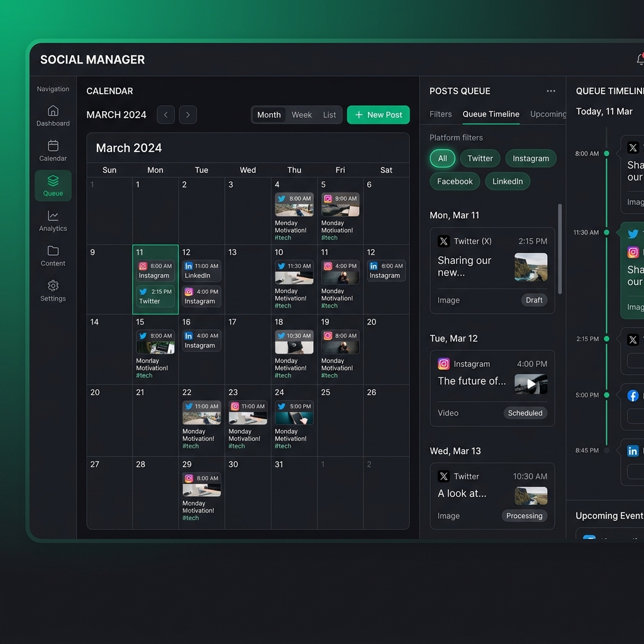Toggle the Instagram platform filter
The width and height of the screenshot is (644, 644).
531,158
